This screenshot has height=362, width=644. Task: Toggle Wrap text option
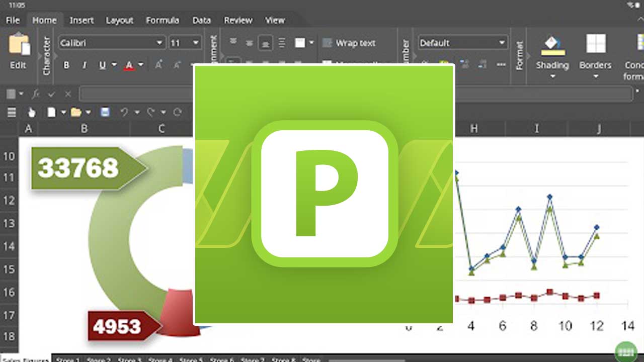tap(349, 43)
